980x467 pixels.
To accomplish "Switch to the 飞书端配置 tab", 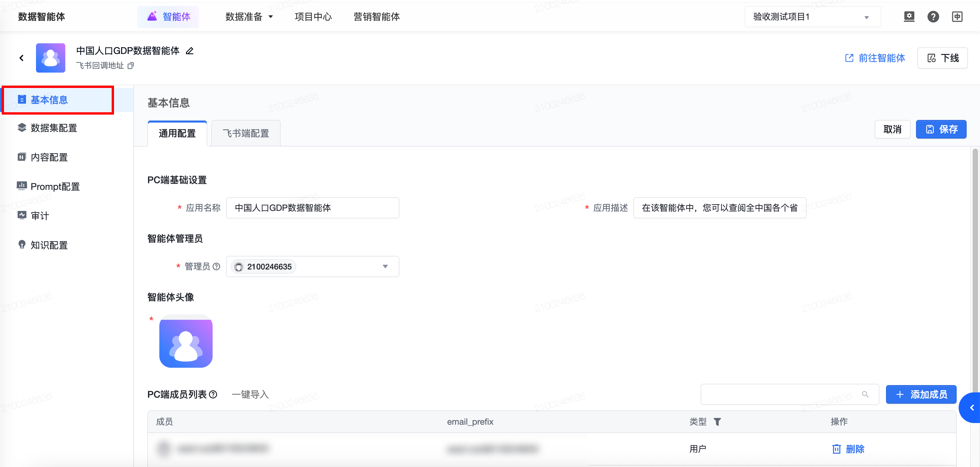I will [246, 133].
